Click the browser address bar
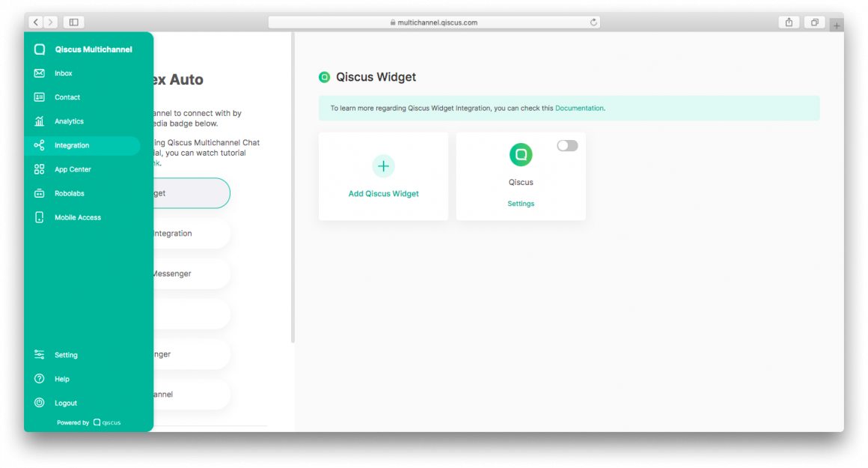Viewport: 868px width, 468px height. click(434, 22)
